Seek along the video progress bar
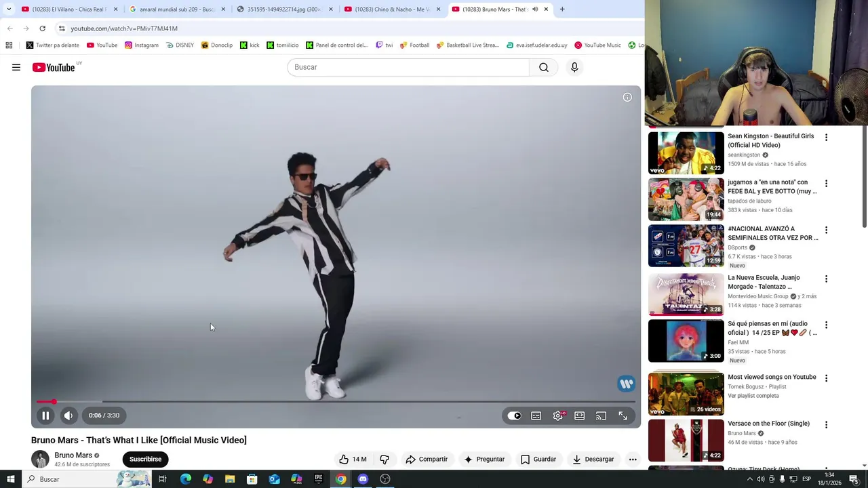 (x=336, y=402)
